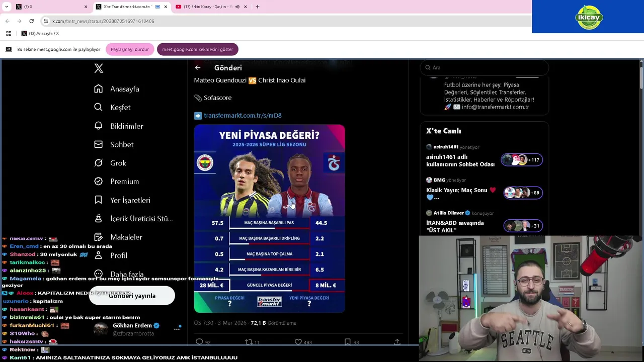
Task: Click the address bar URL
Action: pos(103,21)
